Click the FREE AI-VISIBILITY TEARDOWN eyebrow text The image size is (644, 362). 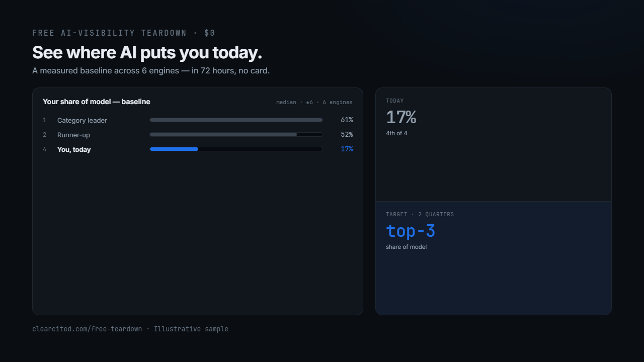coord(124,33)
